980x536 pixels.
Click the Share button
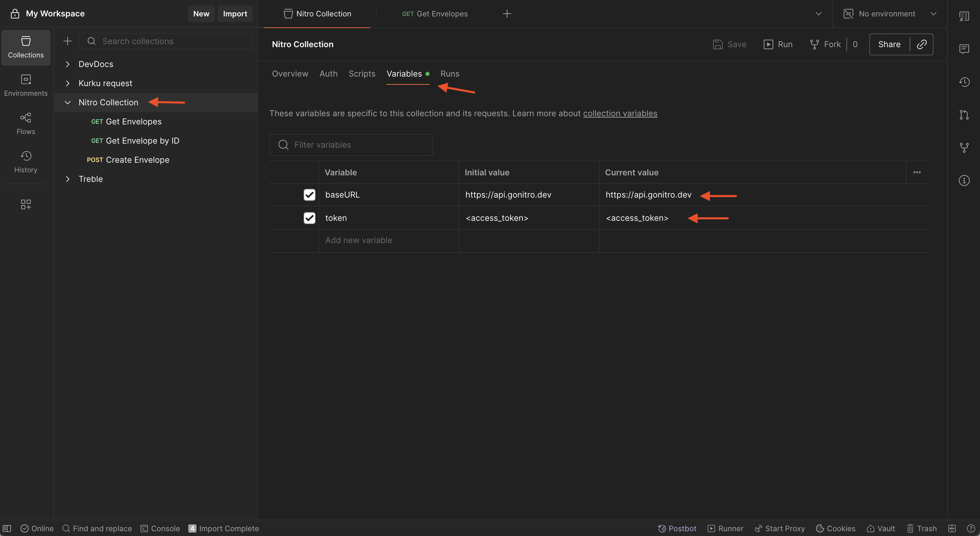point(889,44)
